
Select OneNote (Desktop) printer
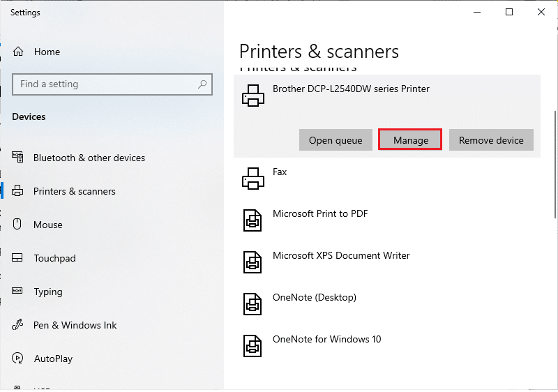(x=387, y=304)
